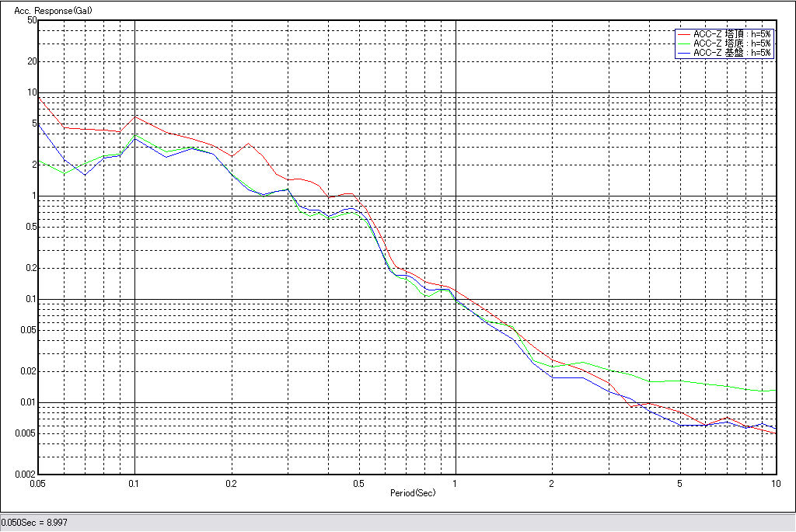Click the green ACC-Z 塔底 legend line
796x532 pixels.
(683, 43)
